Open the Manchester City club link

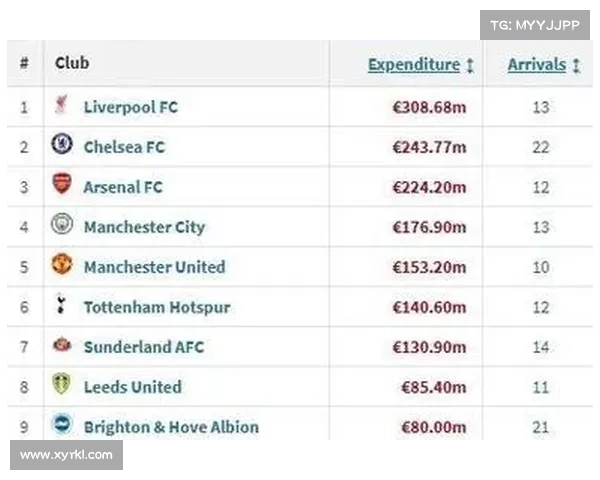tap(145, 227)
